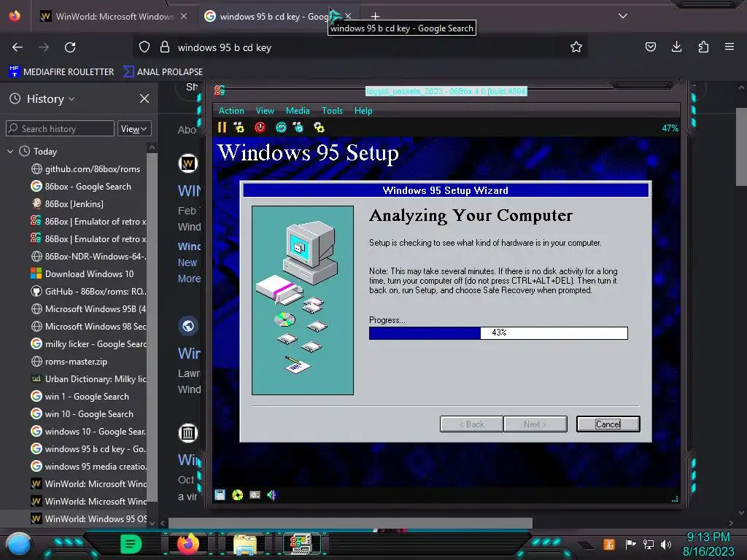Open the 86Box Help menu
This screenshot has height=560, width=747.
363,111
